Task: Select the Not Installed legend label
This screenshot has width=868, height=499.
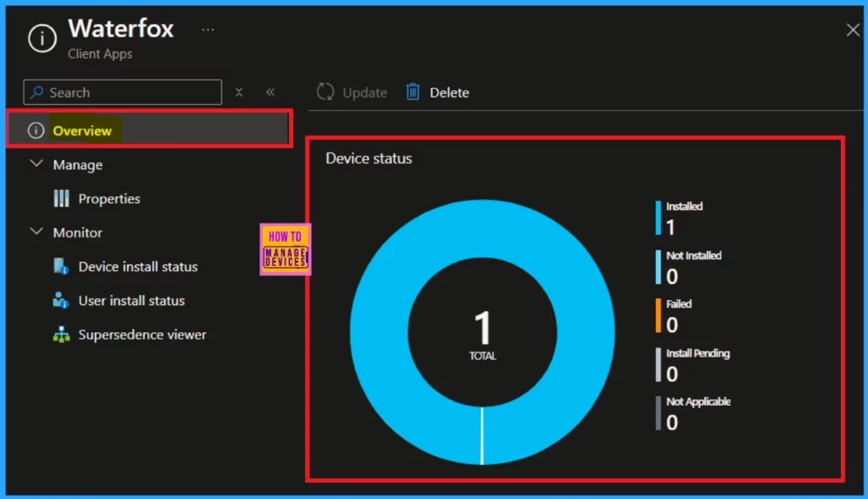Action: click(693, 256)
